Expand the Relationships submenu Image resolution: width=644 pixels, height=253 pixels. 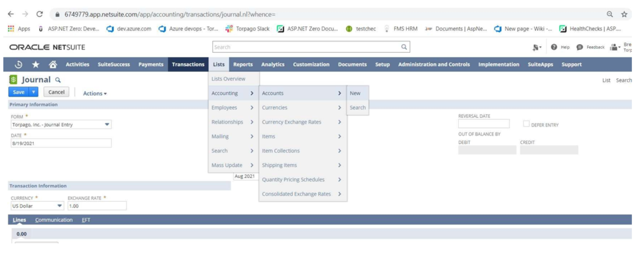pyautogui.click(x=233, y=122)
